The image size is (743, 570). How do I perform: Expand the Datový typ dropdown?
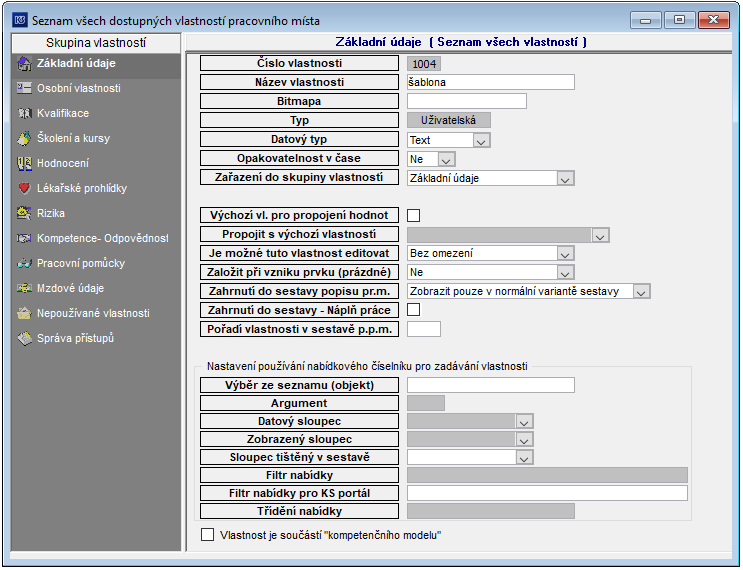click(481, 141)
